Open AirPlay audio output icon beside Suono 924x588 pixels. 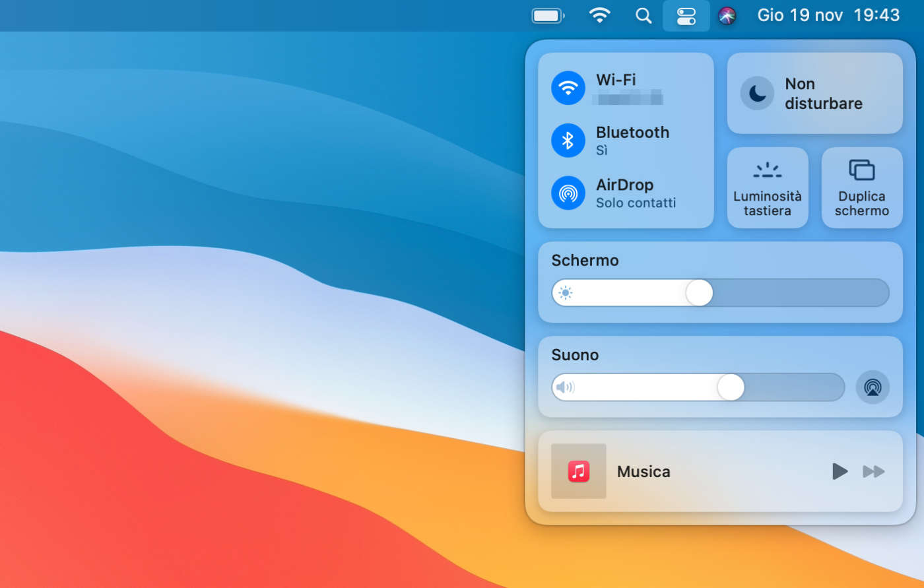point(873,387)
